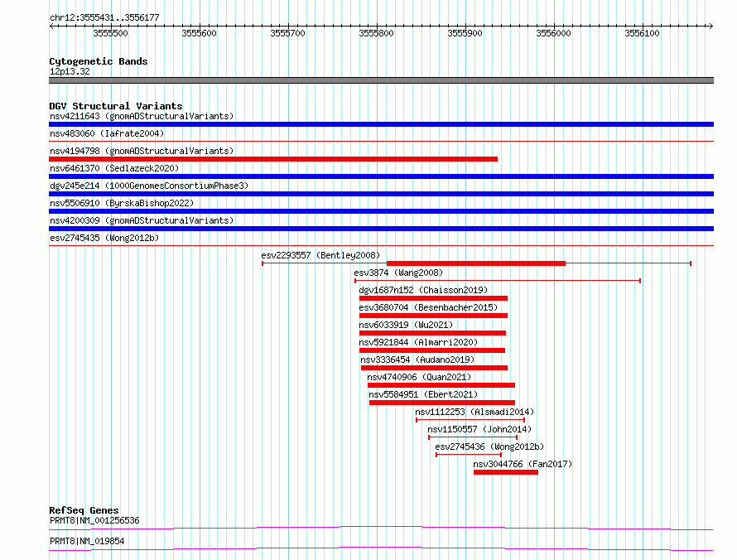Click the nsv4194798 (gnomADStructuralVariants) label
This screenshot has height=560, width=737.
click(x=142, y=151)
